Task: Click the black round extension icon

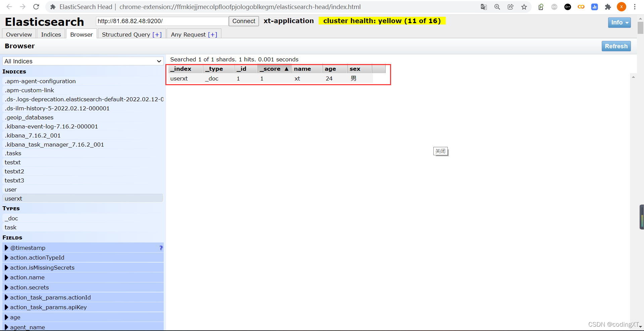Action: [x=568, y=7]
